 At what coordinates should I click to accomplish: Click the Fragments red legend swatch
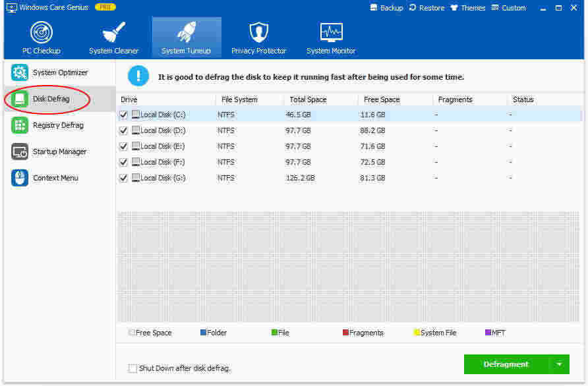coord(346,333)
